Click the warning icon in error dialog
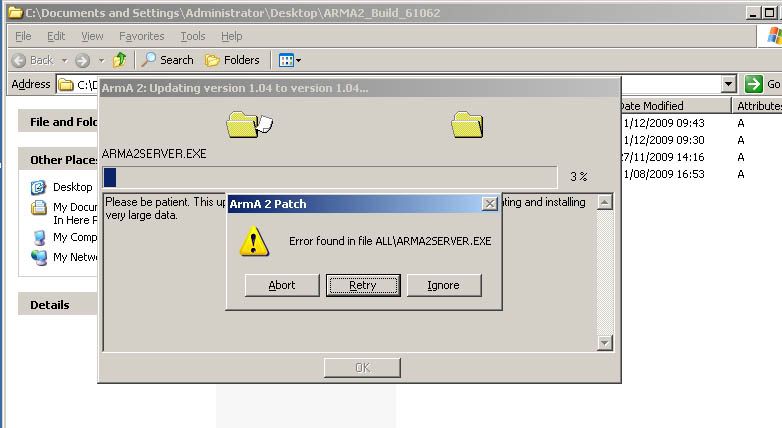This screenshot has width=782, height=428. click(254, 241)
